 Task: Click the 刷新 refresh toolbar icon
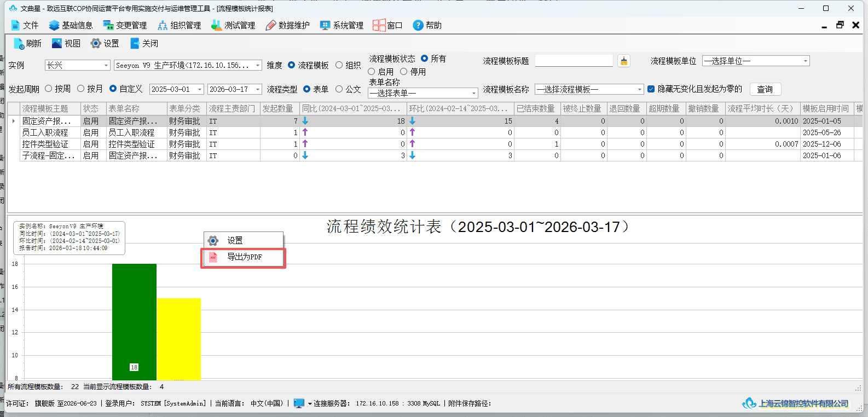[19, 44]
